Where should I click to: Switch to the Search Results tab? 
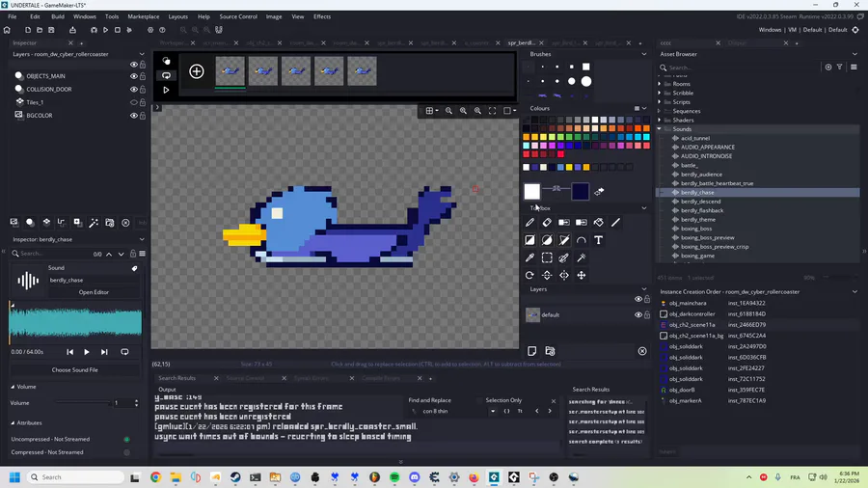click(177, 378)
